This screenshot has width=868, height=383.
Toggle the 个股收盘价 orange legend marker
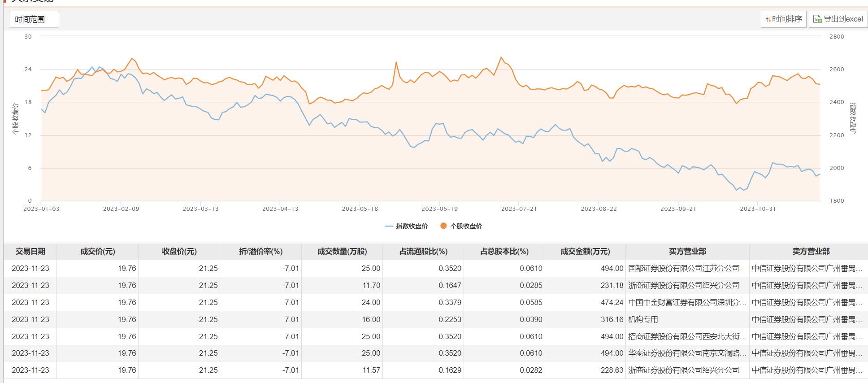click(443, 226)
